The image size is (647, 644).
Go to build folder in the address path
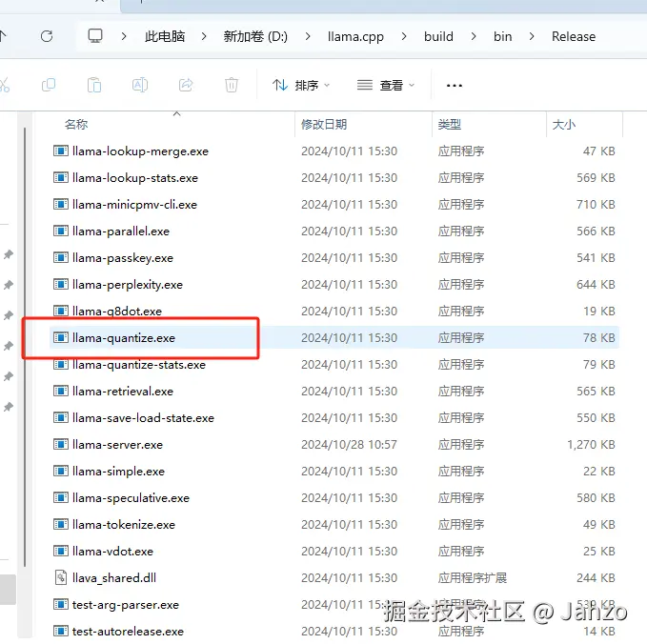[438, 36]
